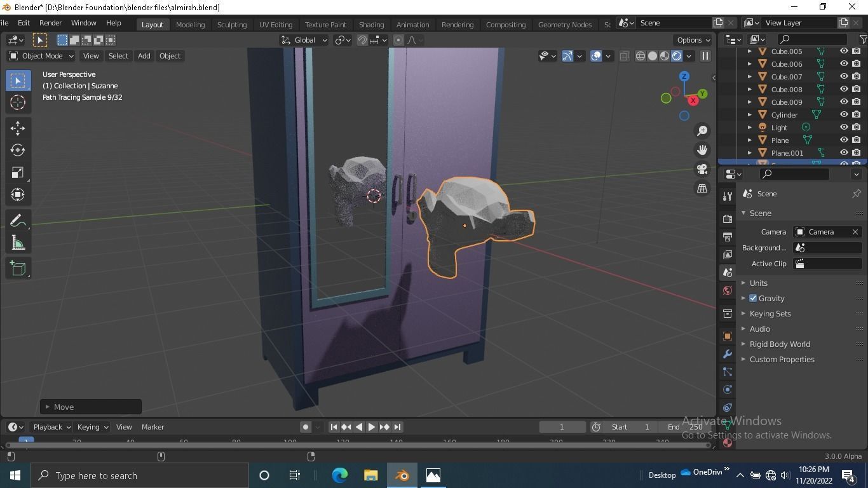Open the Render menu

50,23
